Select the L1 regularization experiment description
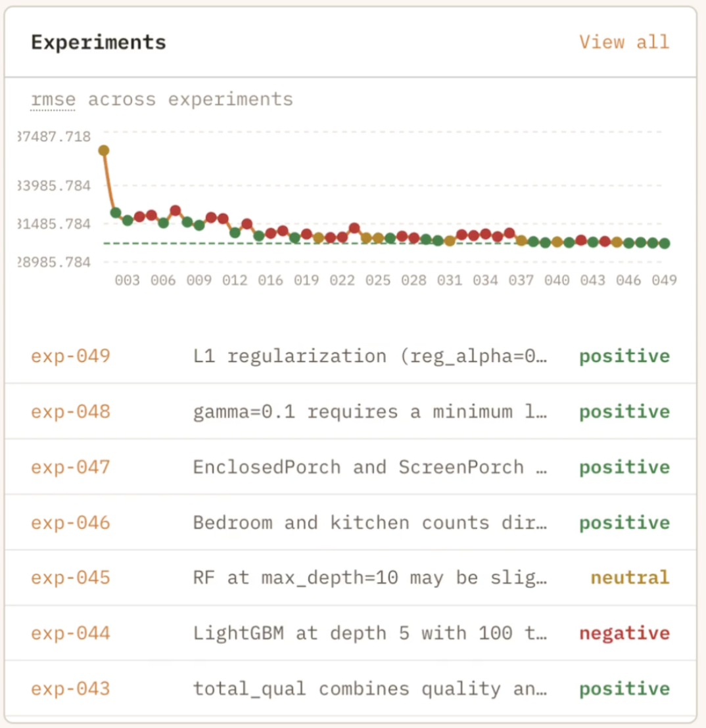 click(x=370, y=356)
